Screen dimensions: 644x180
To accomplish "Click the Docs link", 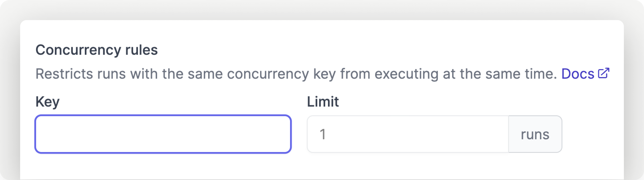I will point(585,74).
